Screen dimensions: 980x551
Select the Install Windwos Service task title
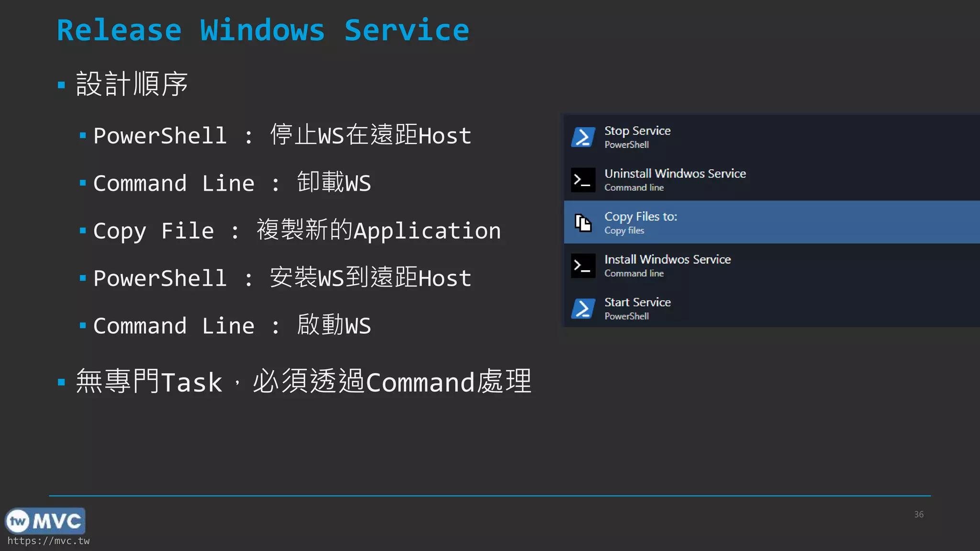point(668,259)
